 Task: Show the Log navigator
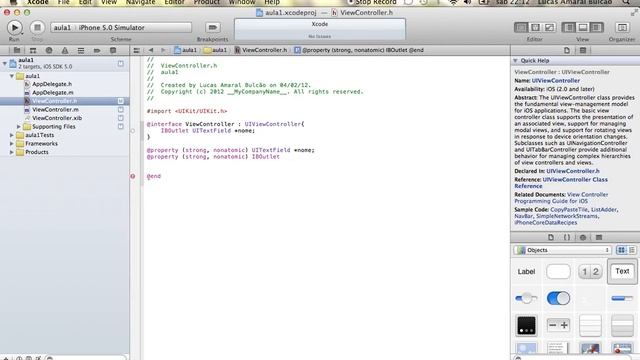113,50
